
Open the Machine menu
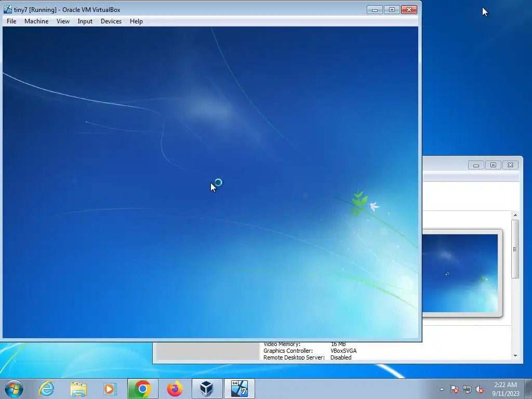[36, 21]
